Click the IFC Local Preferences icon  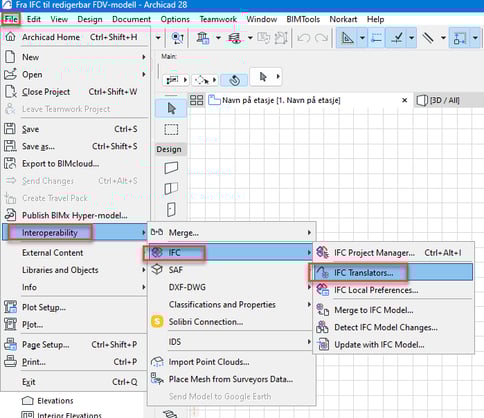pyautogui.click(x=322, y=290)
